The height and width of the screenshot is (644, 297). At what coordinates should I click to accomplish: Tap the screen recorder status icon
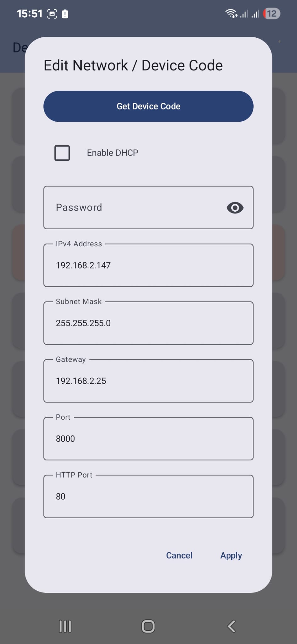point(52,14)
